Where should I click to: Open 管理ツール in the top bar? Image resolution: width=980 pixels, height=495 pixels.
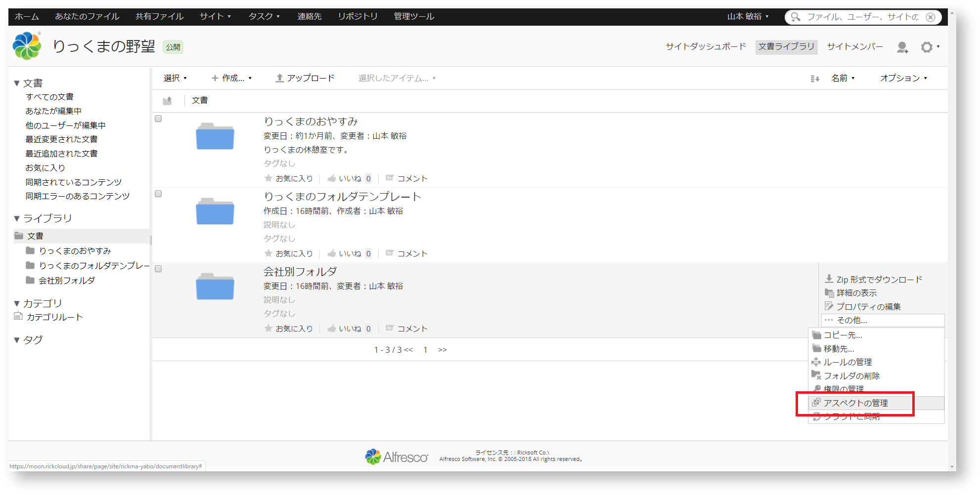[x=414, y=16]
